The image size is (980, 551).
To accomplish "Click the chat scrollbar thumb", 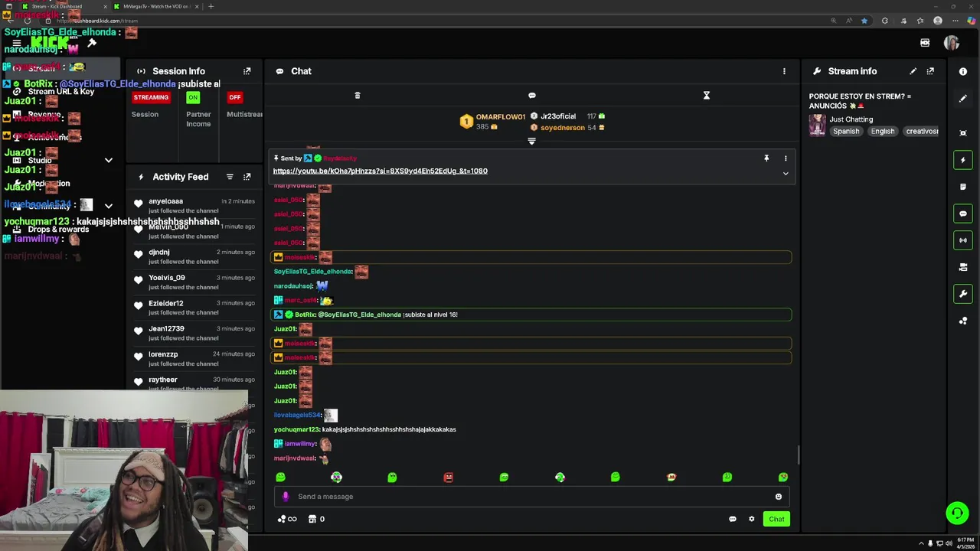I will pos(798,455).
